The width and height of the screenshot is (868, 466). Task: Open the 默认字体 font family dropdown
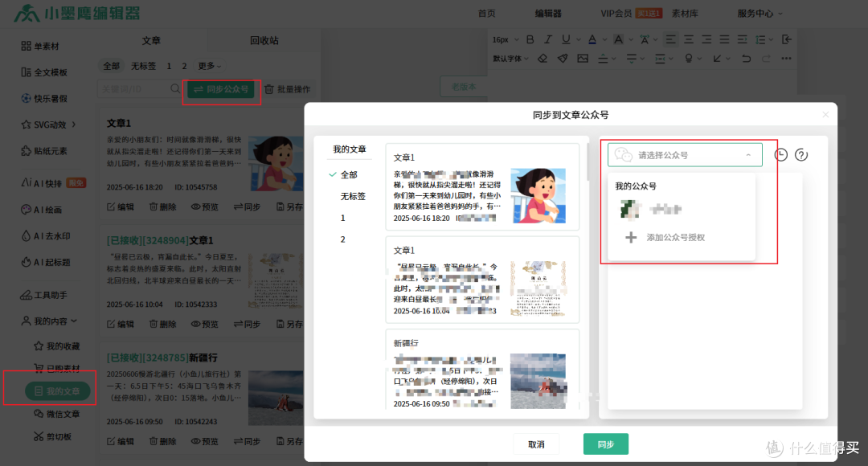coord(510,58)
